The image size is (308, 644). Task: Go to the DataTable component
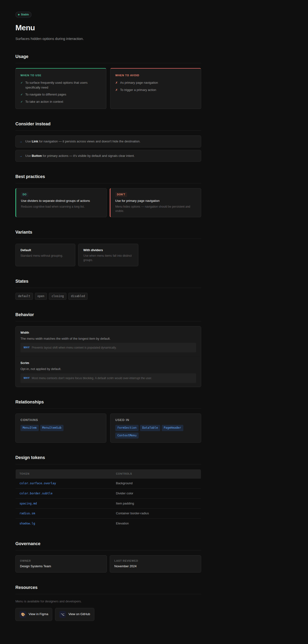[150, 428]
